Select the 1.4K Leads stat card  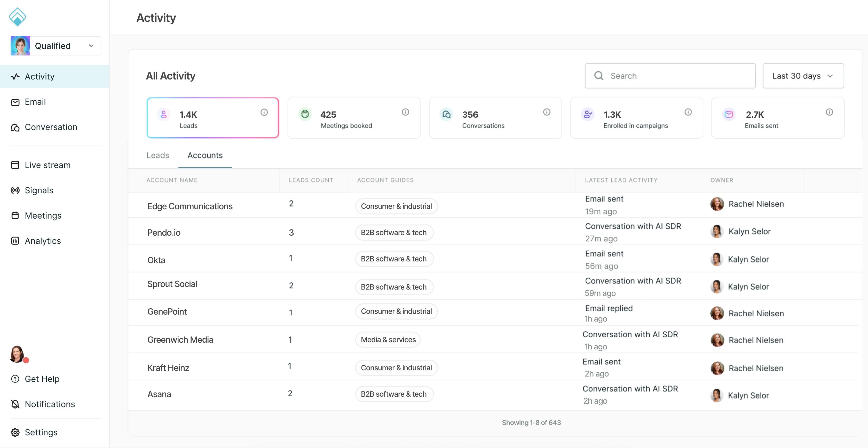[213, 118]
